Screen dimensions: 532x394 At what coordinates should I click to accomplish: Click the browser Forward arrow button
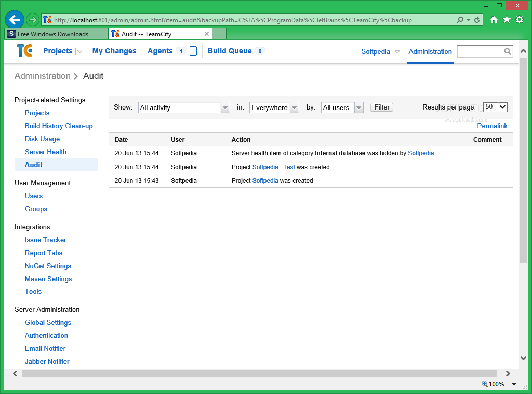click(33, 20)
